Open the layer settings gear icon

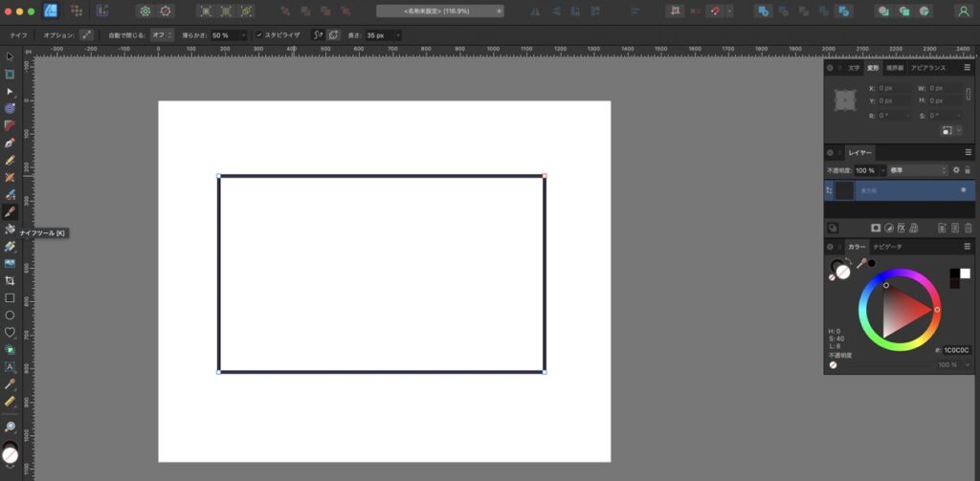click(955, 170)
